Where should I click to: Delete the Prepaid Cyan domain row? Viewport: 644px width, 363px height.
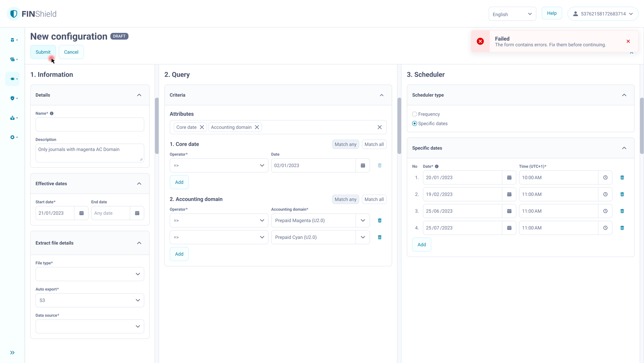[379, 237]
